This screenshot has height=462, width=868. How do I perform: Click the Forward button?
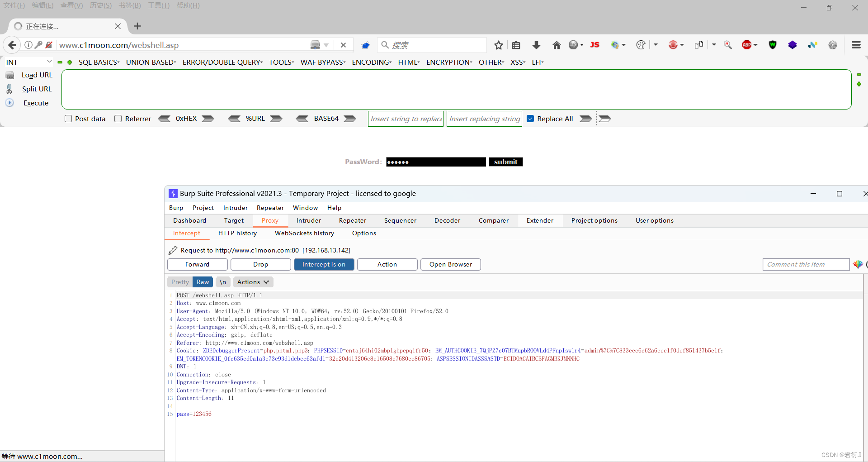coord(198,264)
